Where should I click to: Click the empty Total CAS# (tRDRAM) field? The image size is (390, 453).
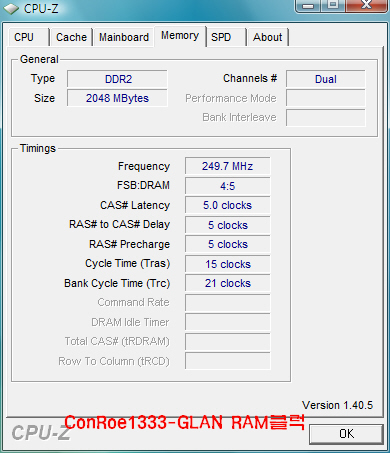pyautogui.click(x=228, y=342)
